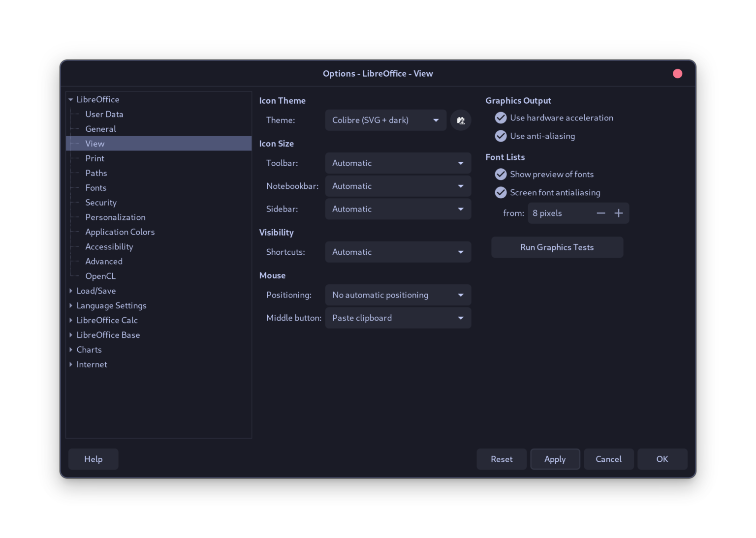Disable Use hardware acceleration checkbox
Screen dimensions: 756x538
501,118
